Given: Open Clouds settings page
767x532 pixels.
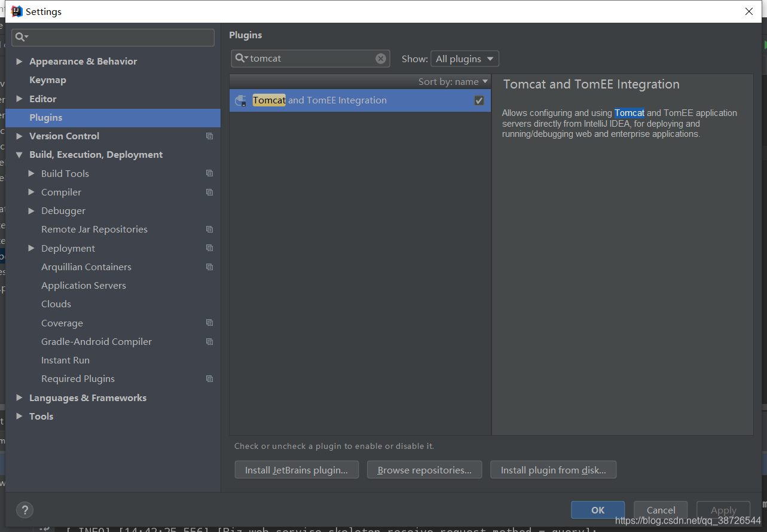Looking at the screenshot, I should pos(56,304).
